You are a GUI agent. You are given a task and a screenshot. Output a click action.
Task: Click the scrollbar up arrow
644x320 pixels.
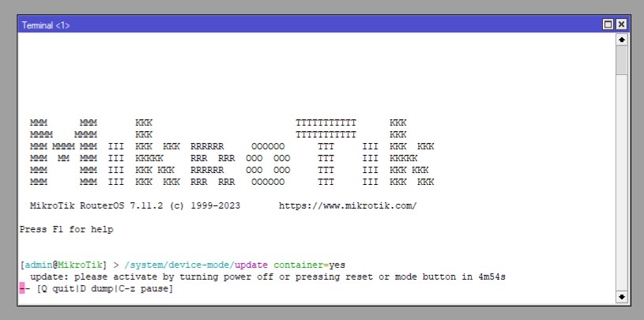point(621,39)
